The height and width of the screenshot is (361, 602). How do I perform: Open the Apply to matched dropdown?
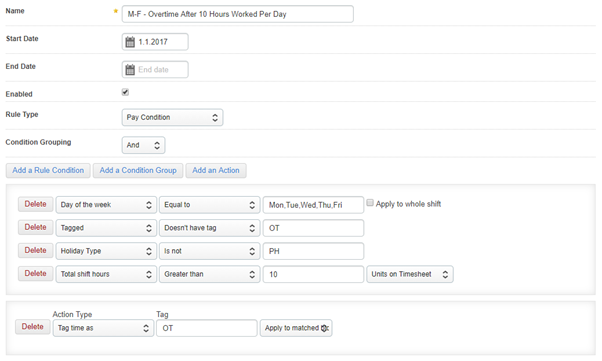pyautogui.click(x=296, y=328)
